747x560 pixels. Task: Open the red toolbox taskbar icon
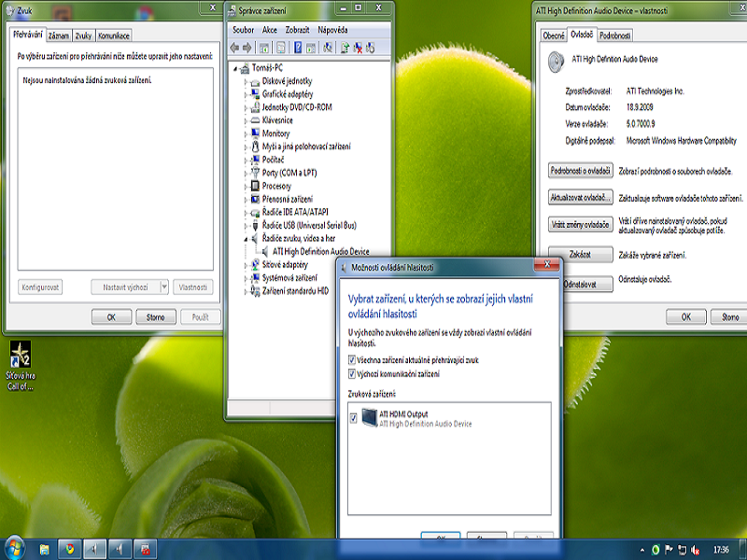pos(146,550)
